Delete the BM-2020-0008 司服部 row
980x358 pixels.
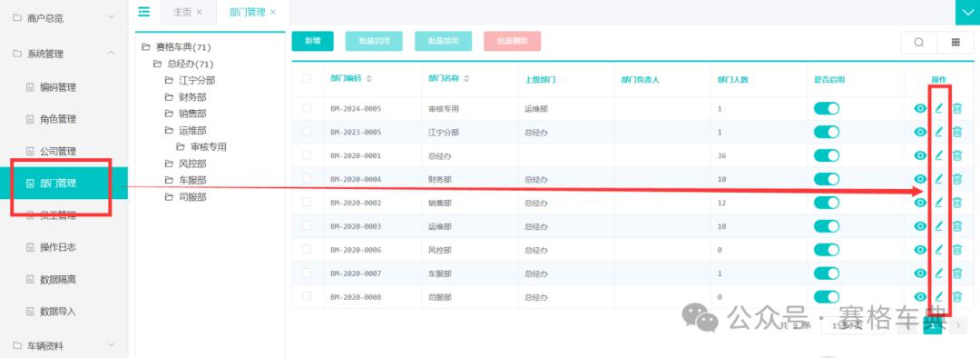[x=957, y=296]
